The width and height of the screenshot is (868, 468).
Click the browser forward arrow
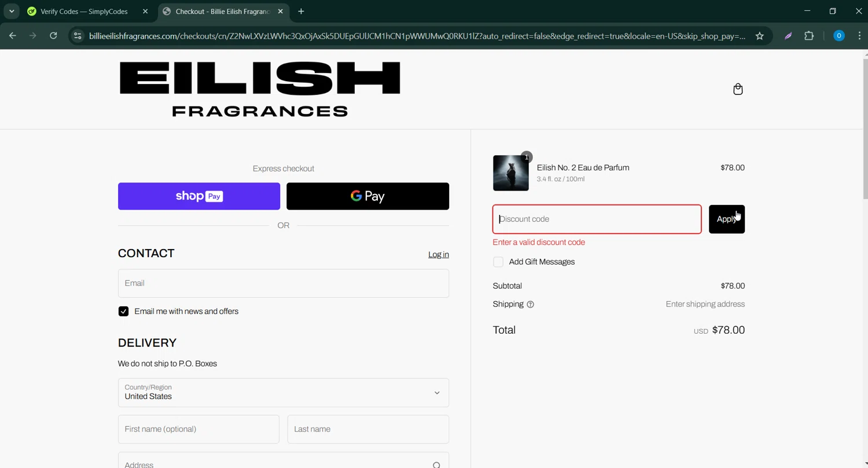(x=33, y=36)
